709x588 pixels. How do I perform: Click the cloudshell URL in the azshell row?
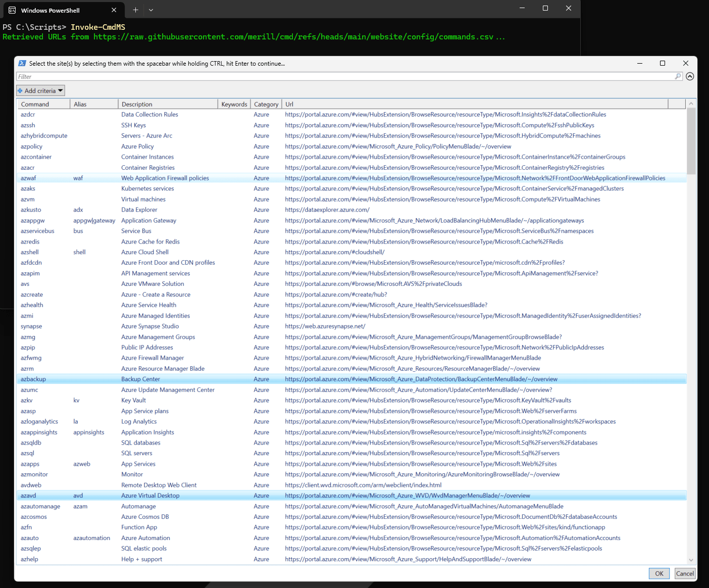point(335,252)
